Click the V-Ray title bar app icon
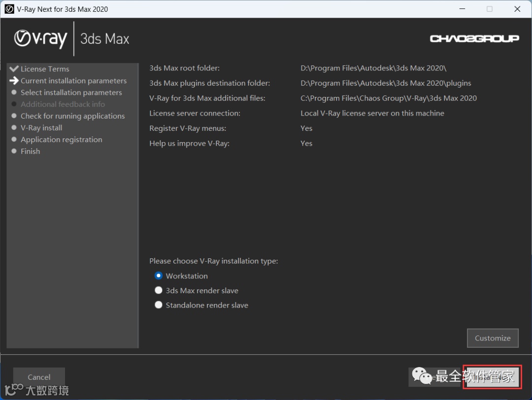The width and height of the screenshot is (532, 400). click(9, 9)
